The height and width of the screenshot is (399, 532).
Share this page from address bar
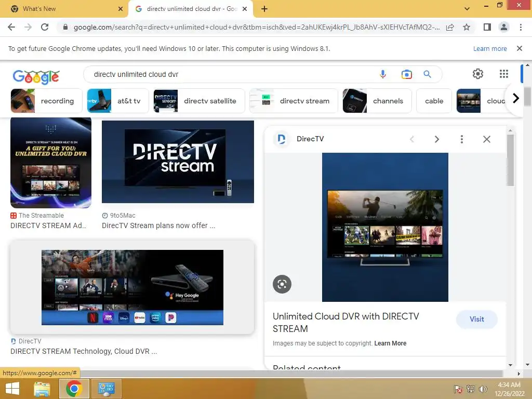pyautogui.click(x=450, y=27)
